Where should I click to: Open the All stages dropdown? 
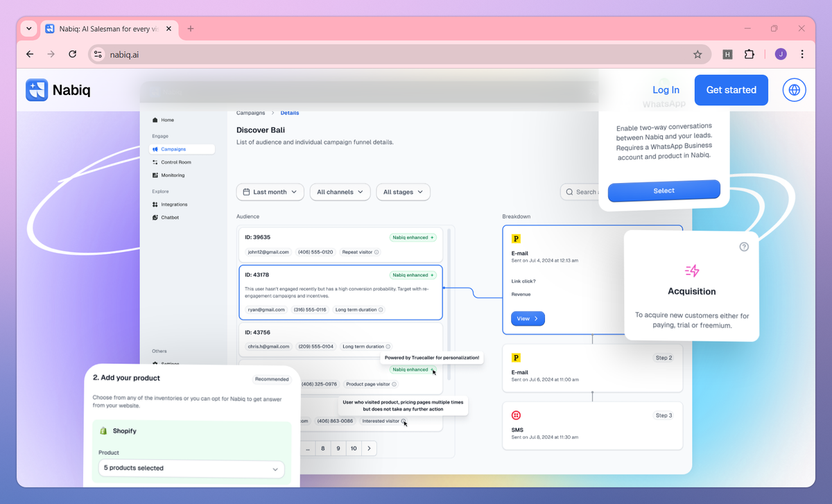pos(404,192)
